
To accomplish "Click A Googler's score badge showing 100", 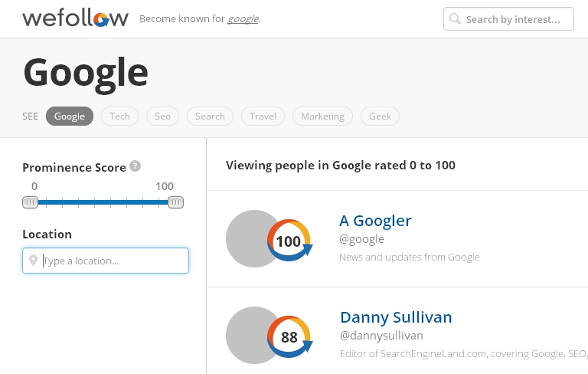I will (289, 241).
